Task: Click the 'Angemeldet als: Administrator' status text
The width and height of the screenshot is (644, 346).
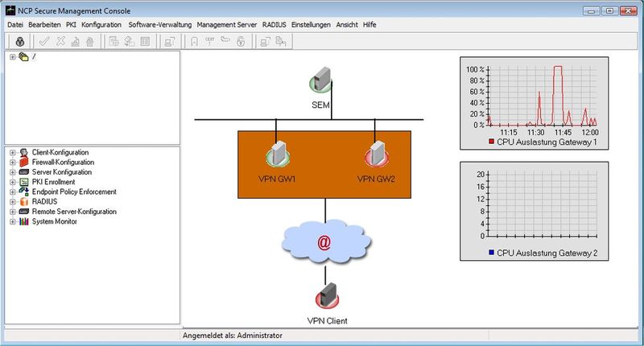Action: pyautogui.click(x=233, y=336)
